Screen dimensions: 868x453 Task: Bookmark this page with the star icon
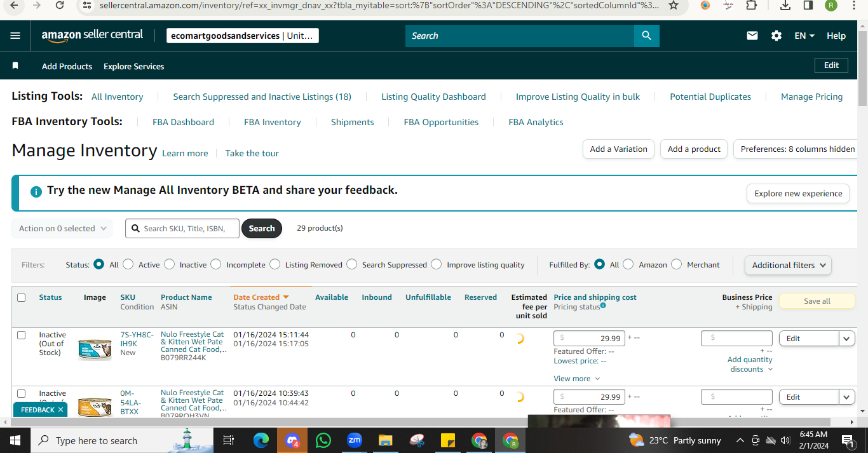coord(674,5)
